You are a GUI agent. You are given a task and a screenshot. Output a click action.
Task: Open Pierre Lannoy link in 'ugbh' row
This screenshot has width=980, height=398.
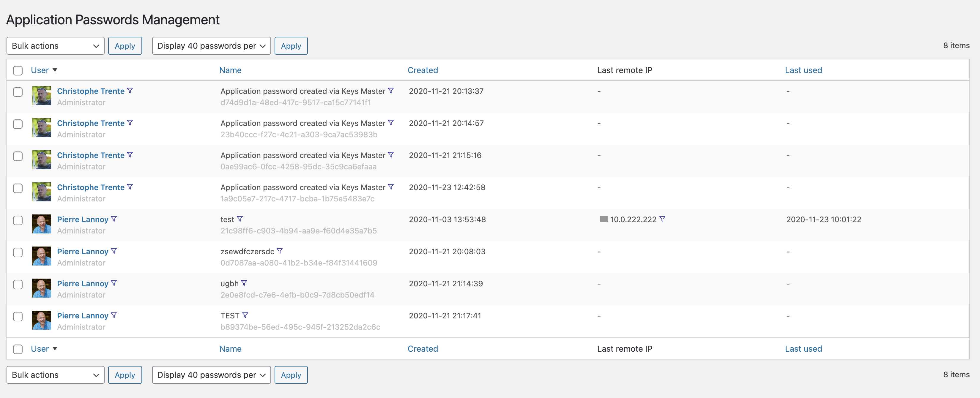pyautogui.click(x=83, y=284)
